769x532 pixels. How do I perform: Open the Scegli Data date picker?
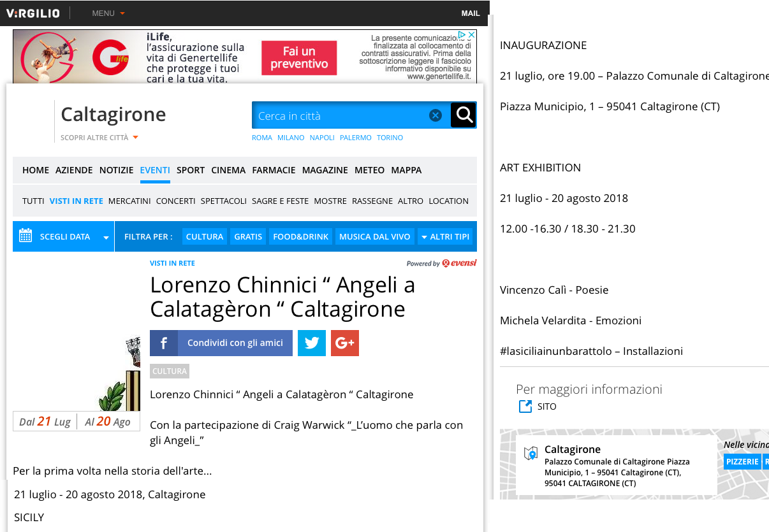point(64,236)
